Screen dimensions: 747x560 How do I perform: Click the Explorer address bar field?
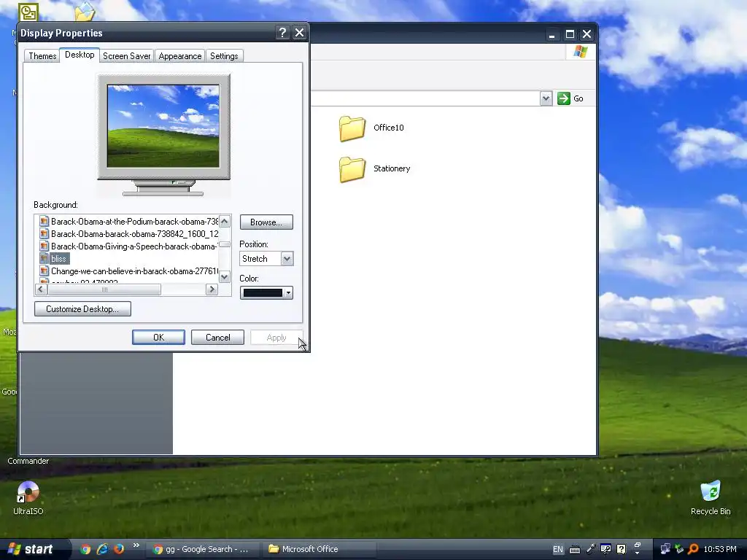pyautogui.click(x=425, y=98)
